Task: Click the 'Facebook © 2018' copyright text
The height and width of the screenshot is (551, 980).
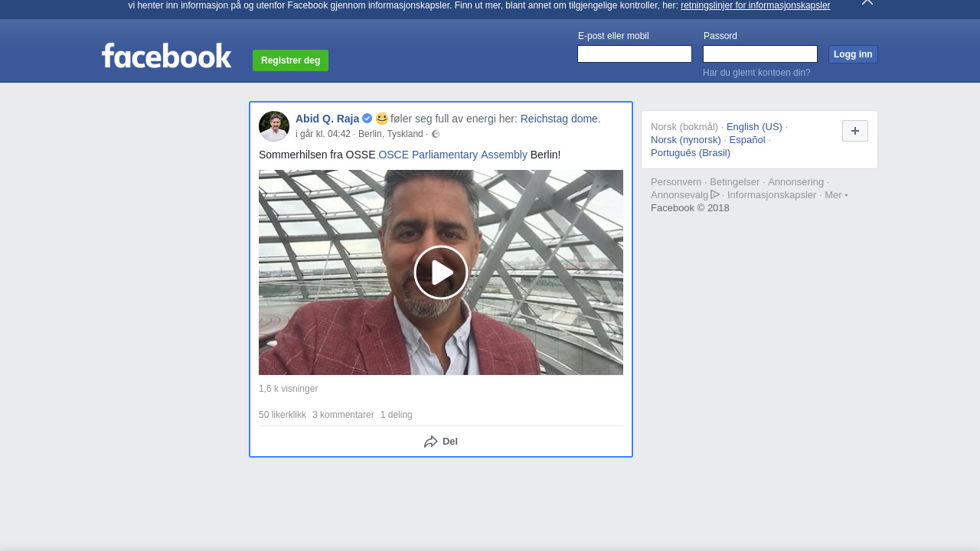Action: tap(690, 208)
